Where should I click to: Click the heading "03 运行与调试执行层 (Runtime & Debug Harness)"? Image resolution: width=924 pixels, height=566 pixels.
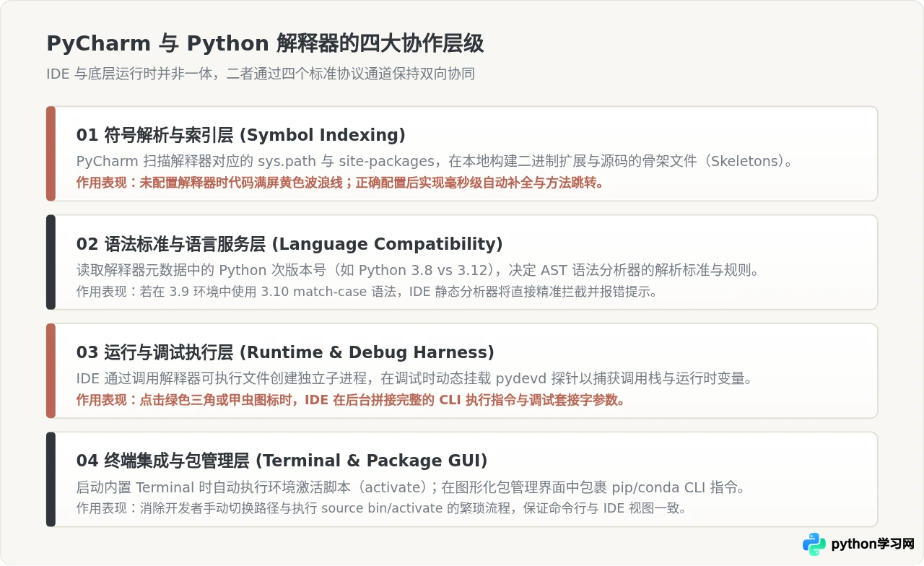(x=285, y=352)
